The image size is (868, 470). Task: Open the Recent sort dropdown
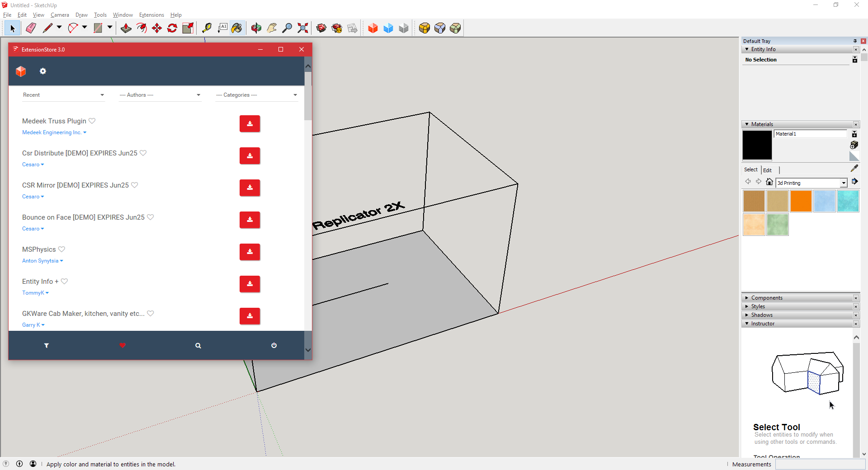(64, 95)
